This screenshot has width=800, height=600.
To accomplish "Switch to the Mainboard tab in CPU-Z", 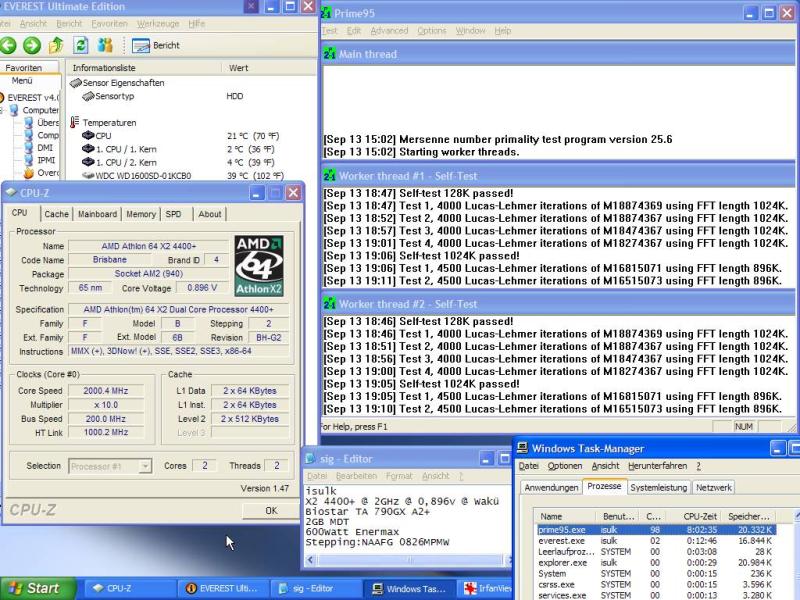I will point(97,214).
